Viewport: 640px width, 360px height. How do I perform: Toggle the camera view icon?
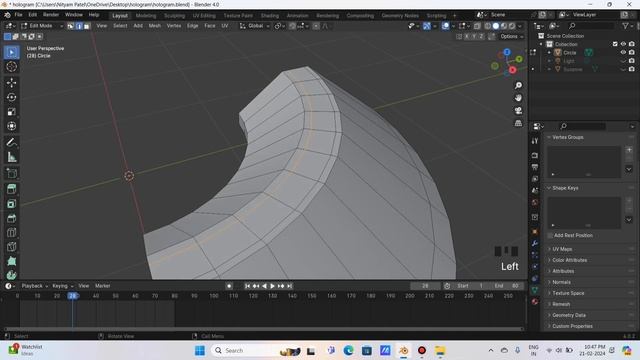click(518, 111)
